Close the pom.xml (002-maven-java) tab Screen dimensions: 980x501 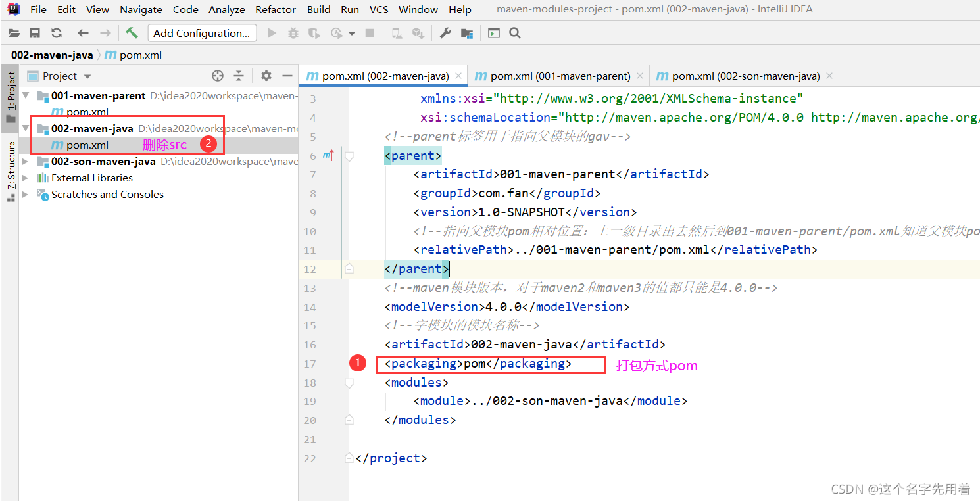tap(458, 76)
